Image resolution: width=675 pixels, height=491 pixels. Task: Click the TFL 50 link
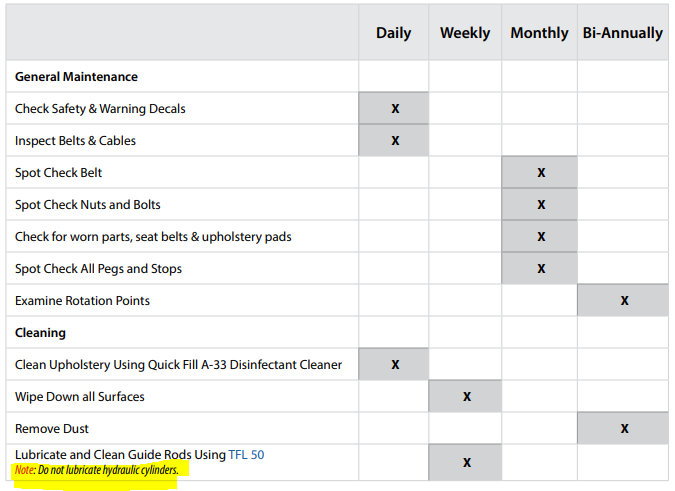tap(246, 455)
